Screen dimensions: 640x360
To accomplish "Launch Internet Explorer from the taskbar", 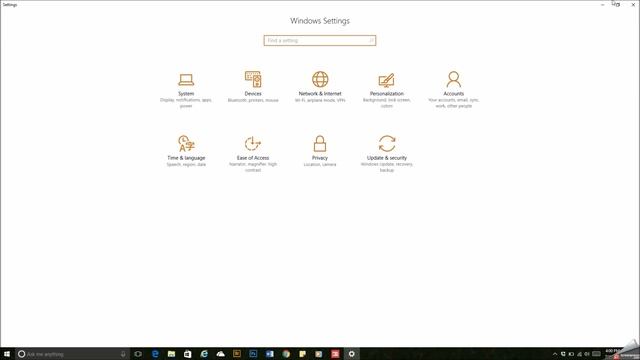I will click(204, 354).
